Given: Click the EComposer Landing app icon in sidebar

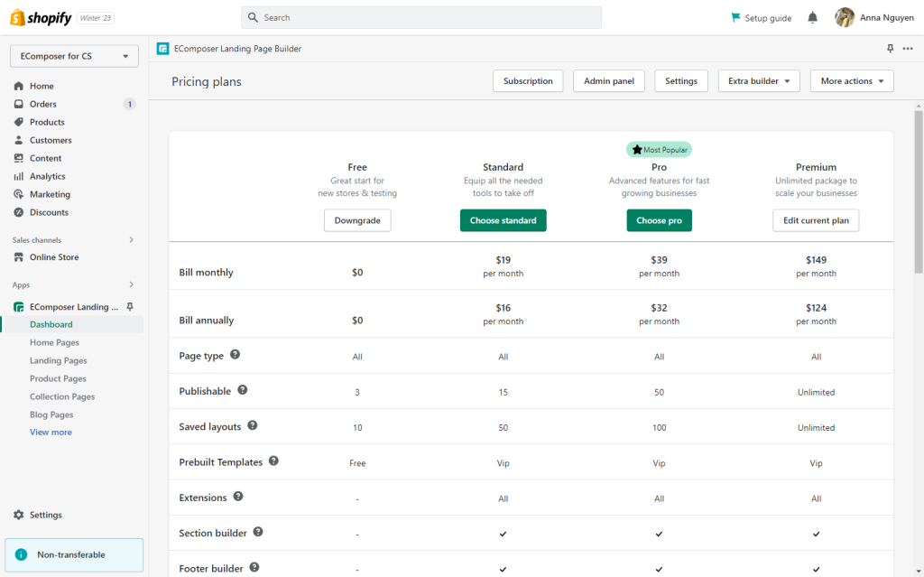Looking at the screenshot, I should [19, 307].
